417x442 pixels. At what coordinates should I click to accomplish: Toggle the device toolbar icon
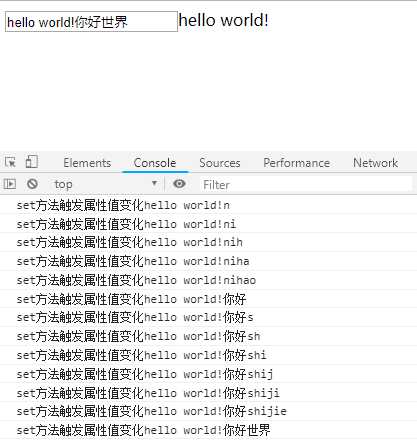(x=32, y=162)
